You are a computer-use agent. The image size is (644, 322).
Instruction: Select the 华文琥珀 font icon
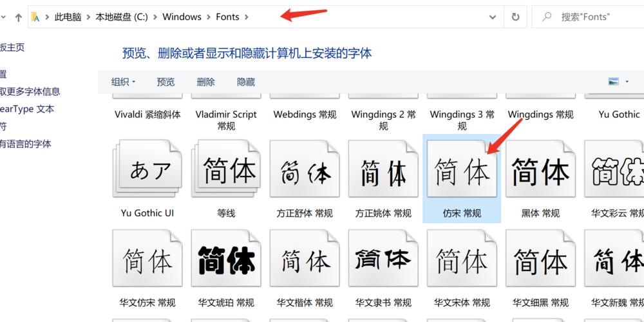click(226, 258)
